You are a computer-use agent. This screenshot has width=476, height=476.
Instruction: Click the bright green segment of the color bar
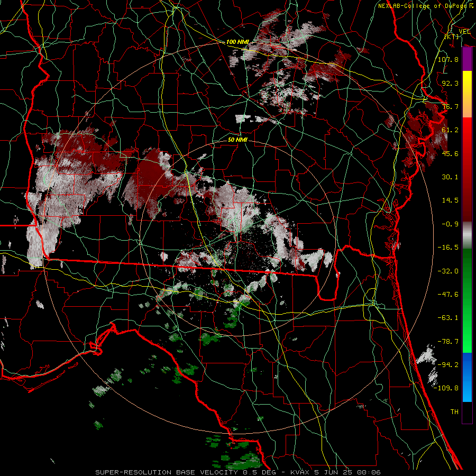(x=467, y=341)
